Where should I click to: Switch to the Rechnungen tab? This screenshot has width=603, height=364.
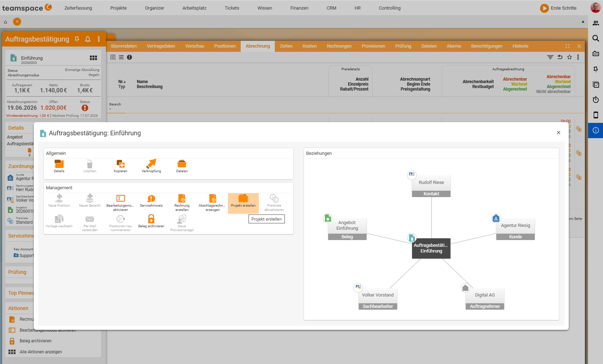(x=339, y=46)
